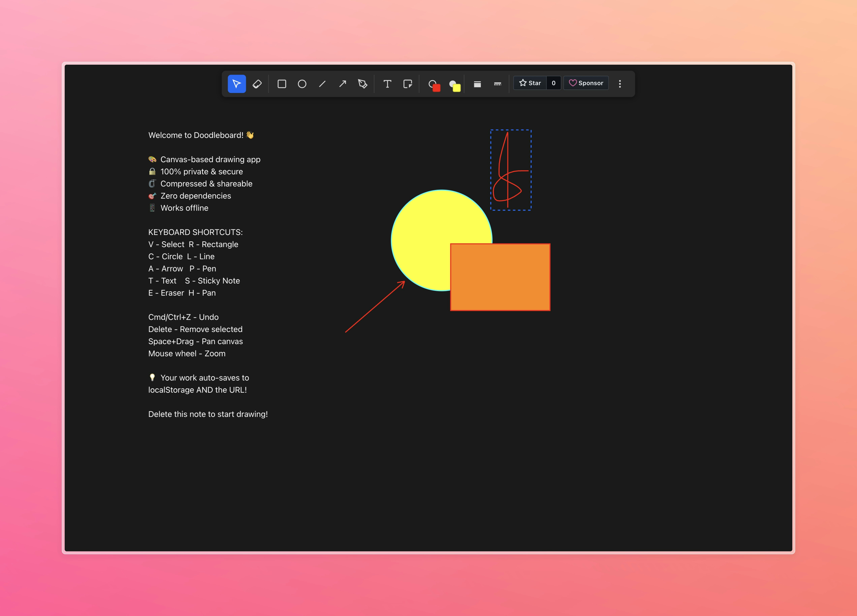857x616 pixels.
Task: Switch to the Eraser tool
Action: (257, 84)
